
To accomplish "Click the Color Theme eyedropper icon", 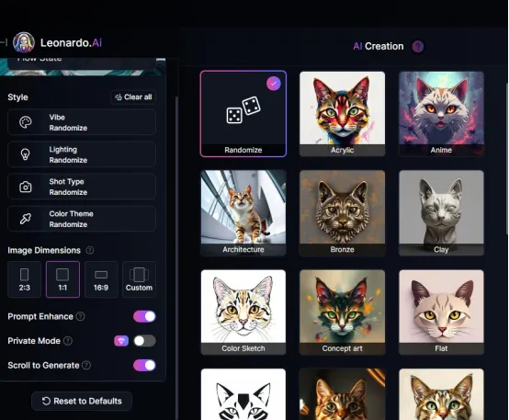I will (26, 219).
